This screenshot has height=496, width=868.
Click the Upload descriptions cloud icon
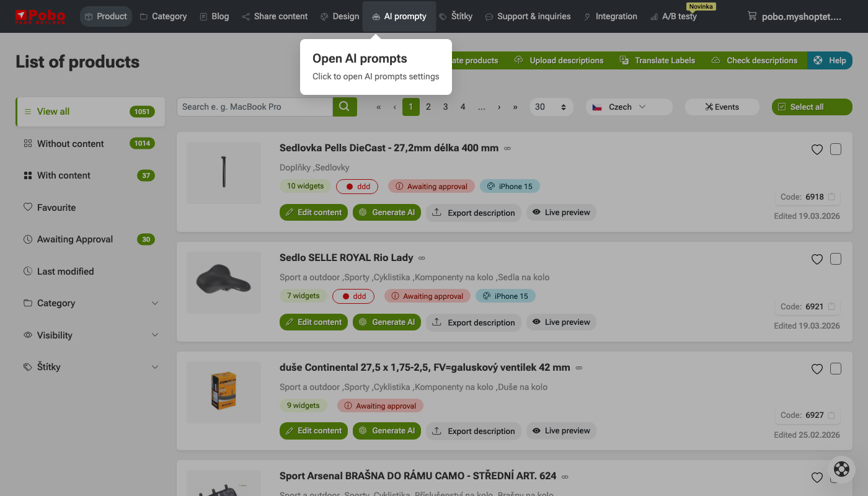coord(518,60)
